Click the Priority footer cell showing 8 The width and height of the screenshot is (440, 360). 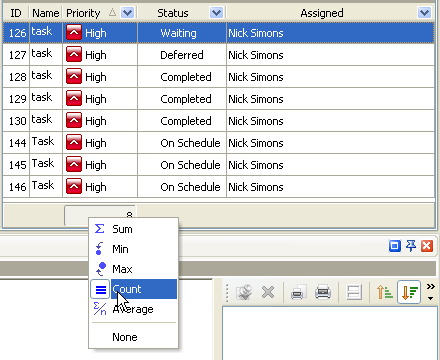[x=100, y=215]
